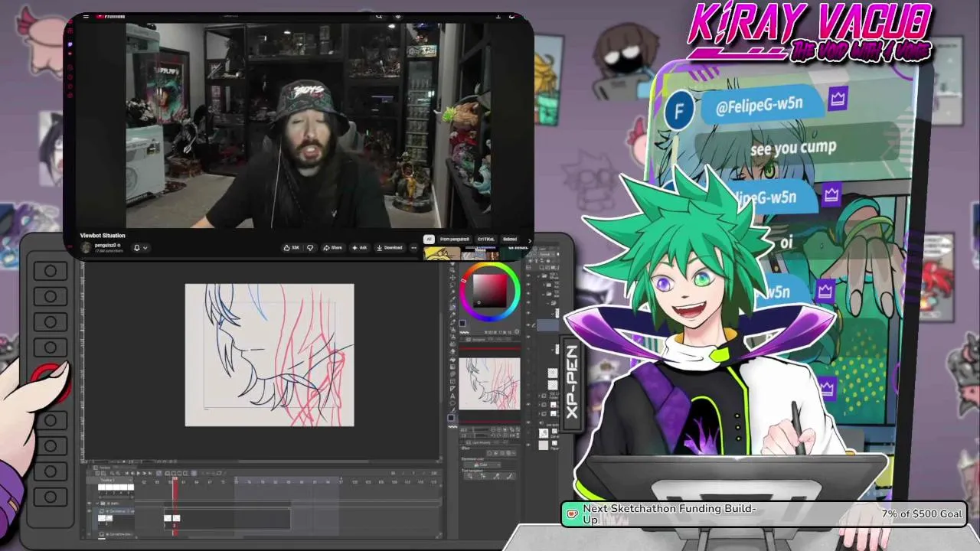Viewport: 980px width, 551px height.
Task: Select the 'Related' chip
Action: coord(509,239)
